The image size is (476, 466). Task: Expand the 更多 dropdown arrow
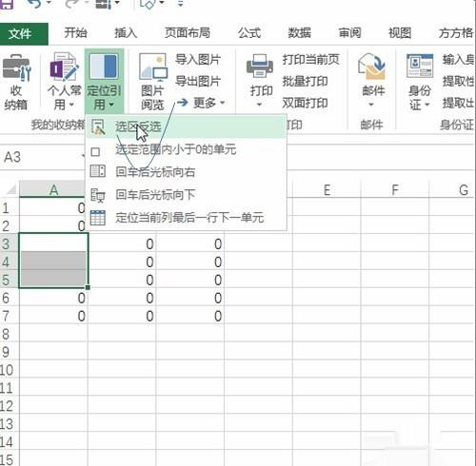pos(223,103)
